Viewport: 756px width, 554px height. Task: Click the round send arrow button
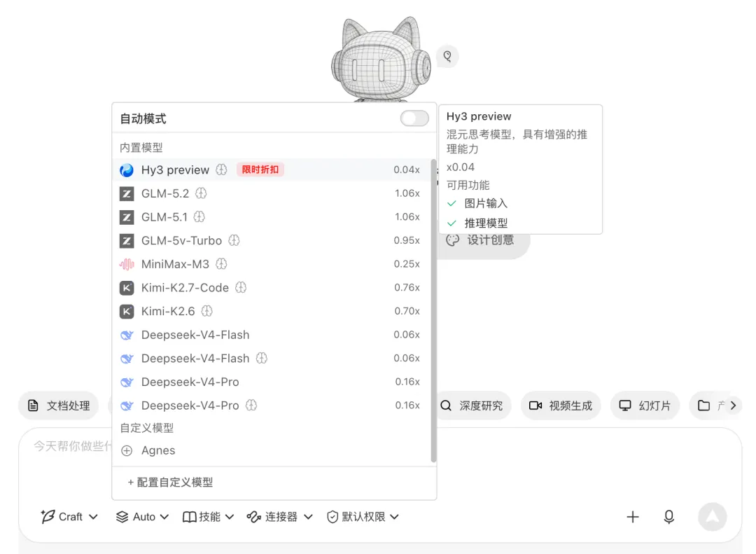pos(712,517)
